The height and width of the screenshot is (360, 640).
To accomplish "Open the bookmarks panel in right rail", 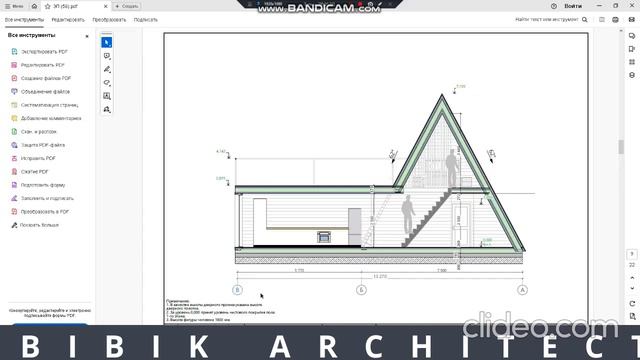I will pos(632,49).
